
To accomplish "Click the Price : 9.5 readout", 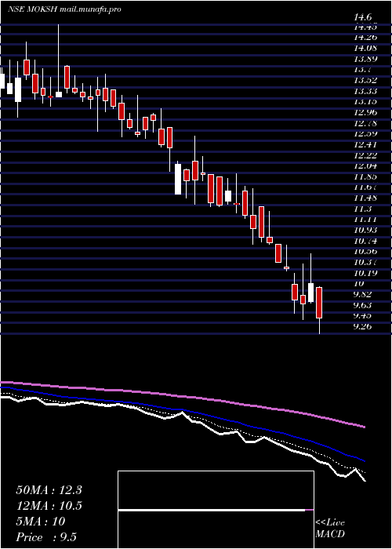I will tap(46, 537).
